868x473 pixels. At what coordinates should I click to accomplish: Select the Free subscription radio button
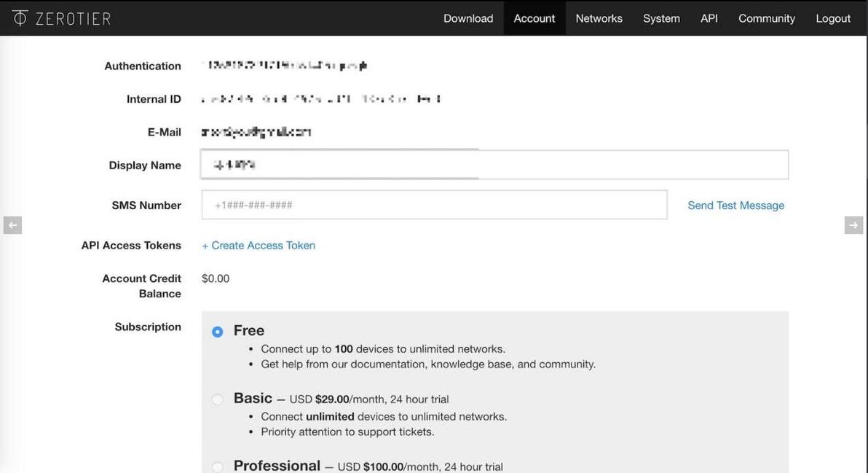point(218,332)
